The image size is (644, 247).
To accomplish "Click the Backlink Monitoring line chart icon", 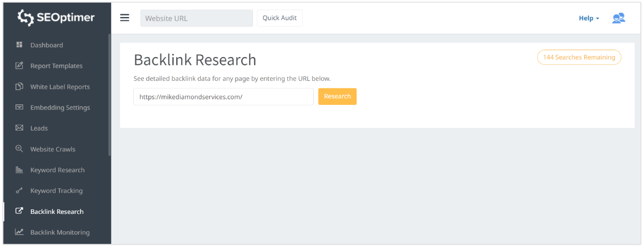I will coord(19,232).
